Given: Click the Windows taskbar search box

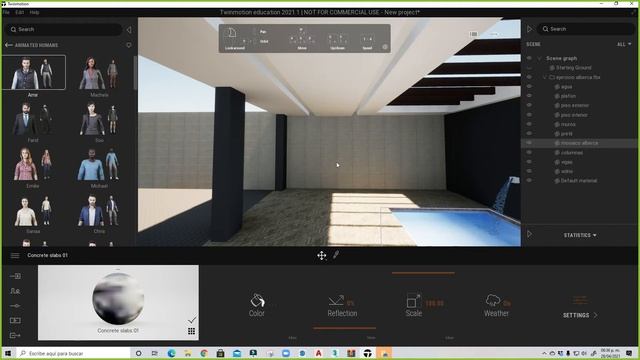Looking at the screenshot, I should [73, 353].
